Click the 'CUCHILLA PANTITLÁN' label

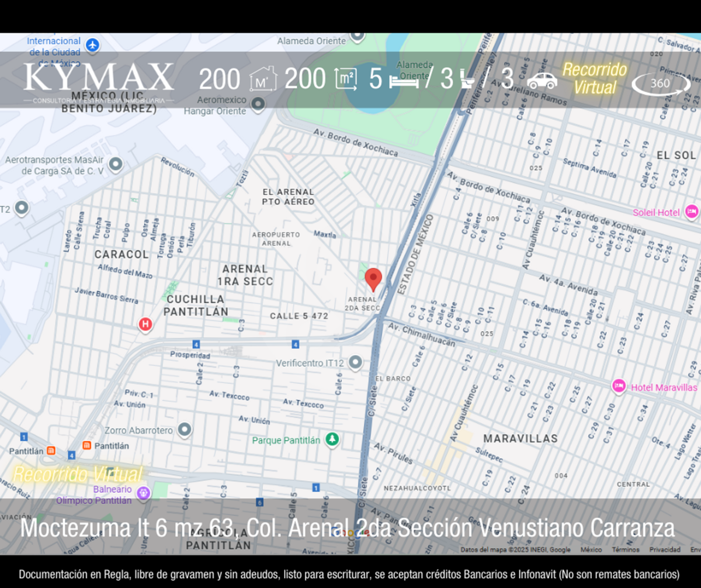point(196,305)
